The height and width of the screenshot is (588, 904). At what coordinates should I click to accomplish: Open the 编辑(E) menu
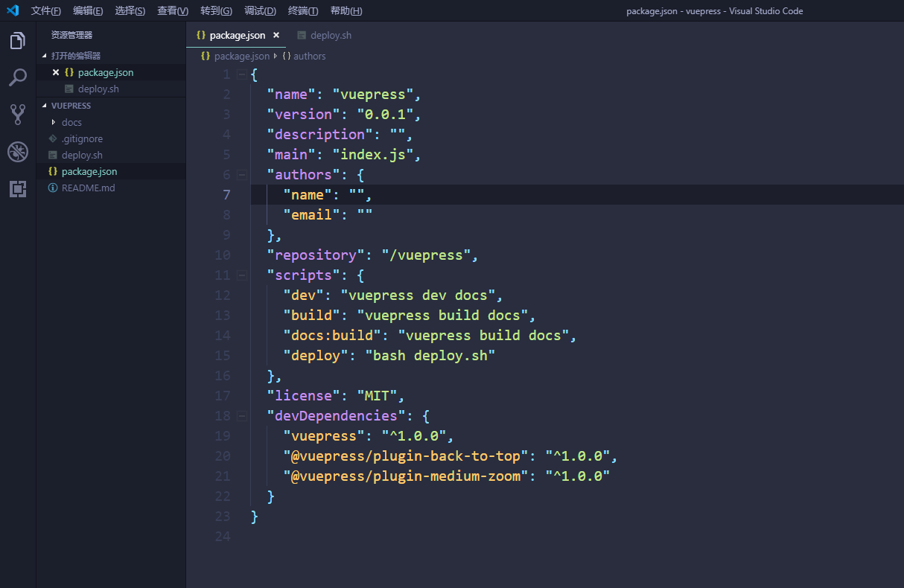pyautogui.click(x=88, y=10)
